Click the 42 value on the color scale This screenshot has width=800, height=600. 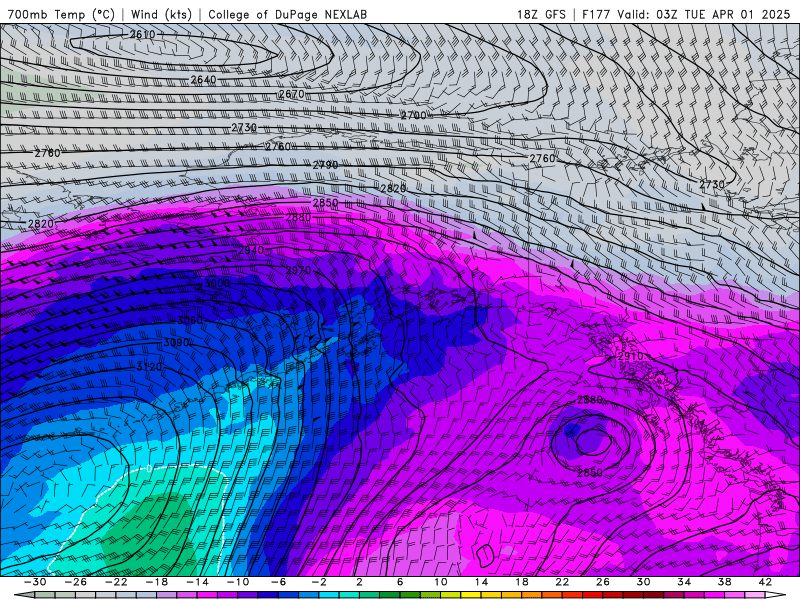765,582
